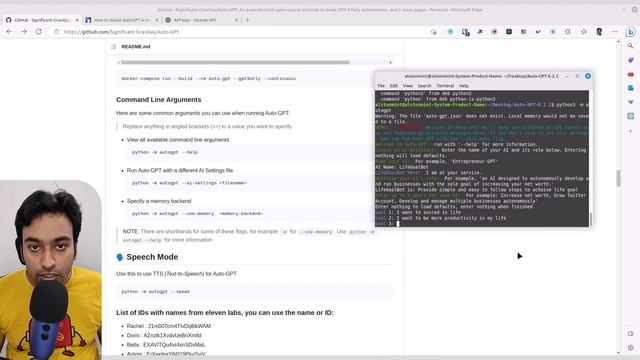Click the README.md file name
The height and width of the screenshot is (360, 640).
click(x=136, y=47)
